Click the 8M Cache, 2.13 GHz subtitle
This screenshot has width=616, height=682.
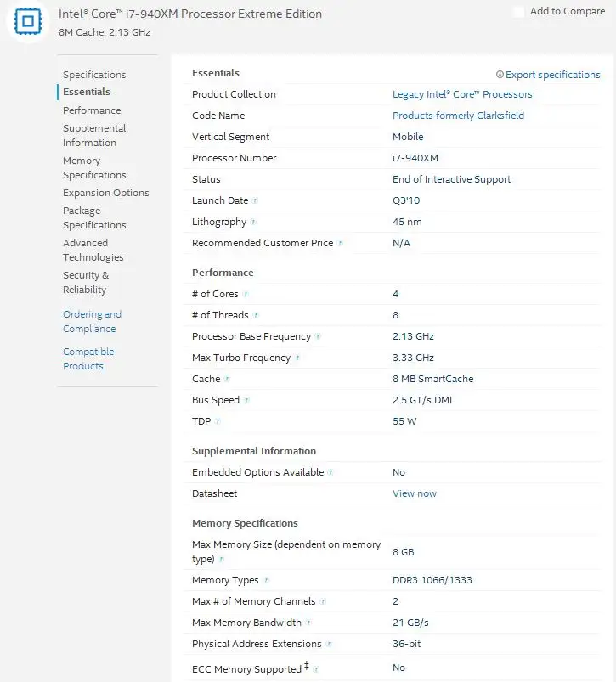point(105,32)
